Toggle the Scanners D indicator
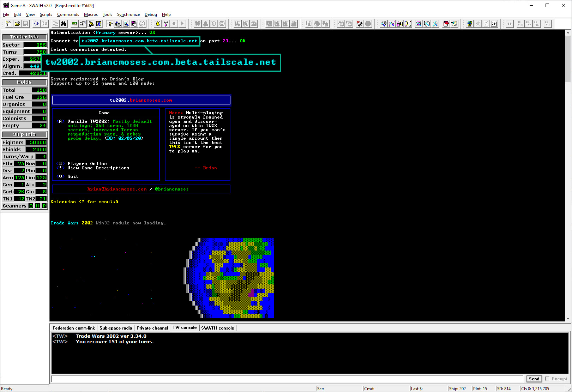 31,206
